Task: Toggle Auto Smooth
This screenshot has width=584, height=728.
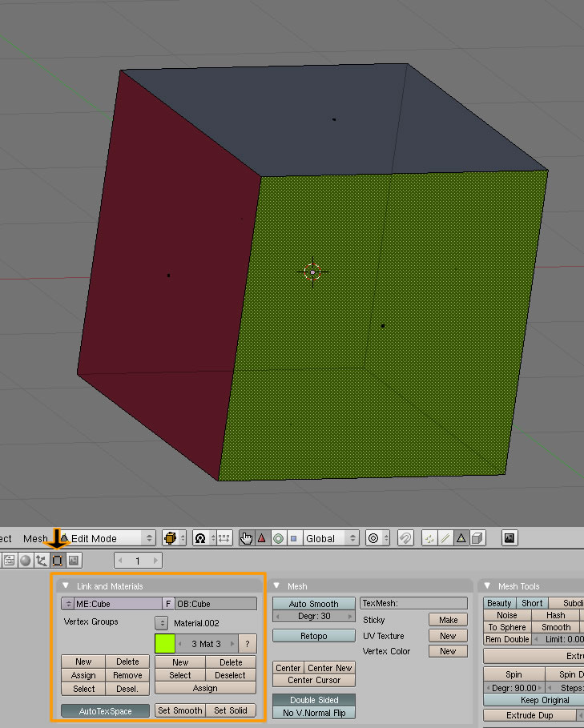Action: (314, 604)
